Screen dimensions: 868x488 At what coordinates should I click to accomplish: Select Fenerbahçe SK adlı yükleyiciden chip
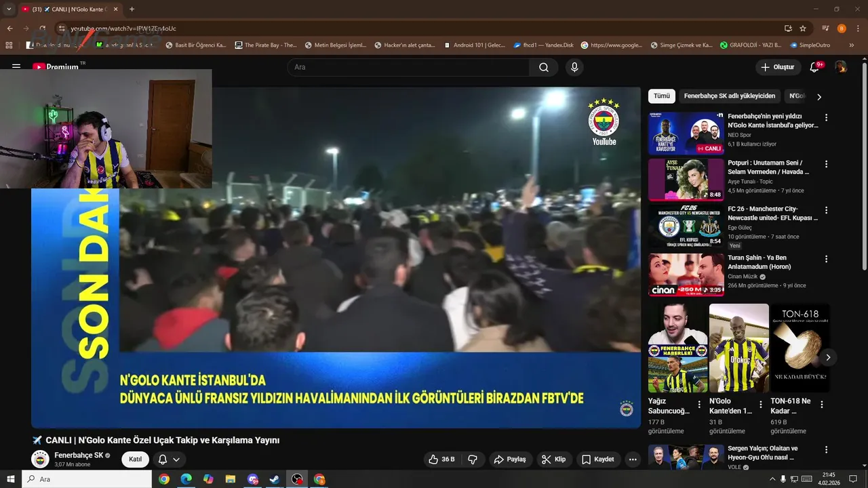tap(730, 96)
